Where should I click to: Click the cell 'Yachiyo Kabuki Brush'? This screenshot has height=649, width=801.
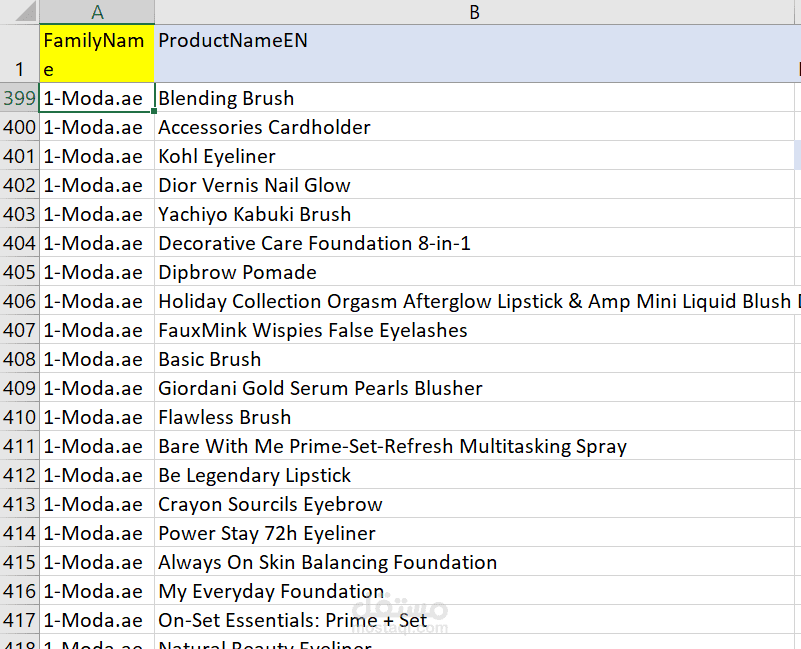pos(474,214)
